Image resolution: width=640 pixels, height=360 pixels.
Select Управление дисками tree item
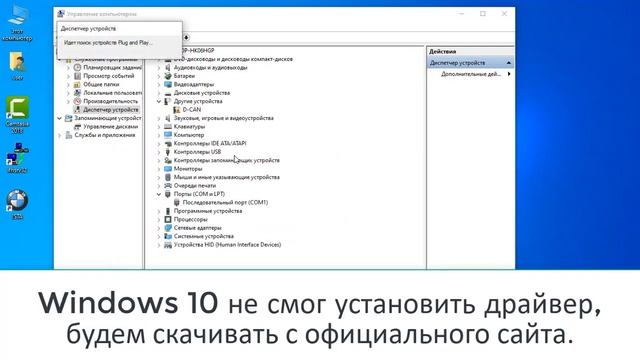[111, 127]
